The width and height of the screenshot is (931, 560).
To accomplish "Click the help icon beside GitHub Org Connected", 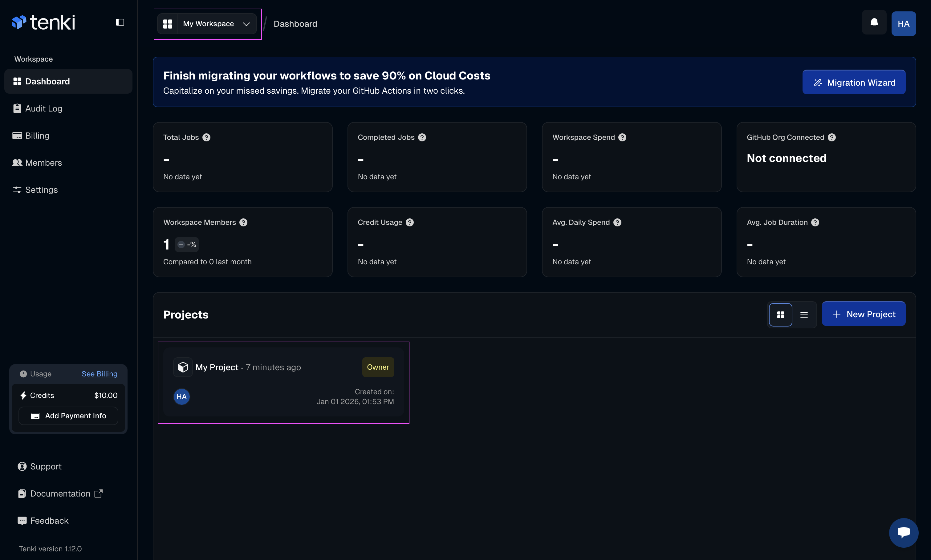I will tap(832, 137).
